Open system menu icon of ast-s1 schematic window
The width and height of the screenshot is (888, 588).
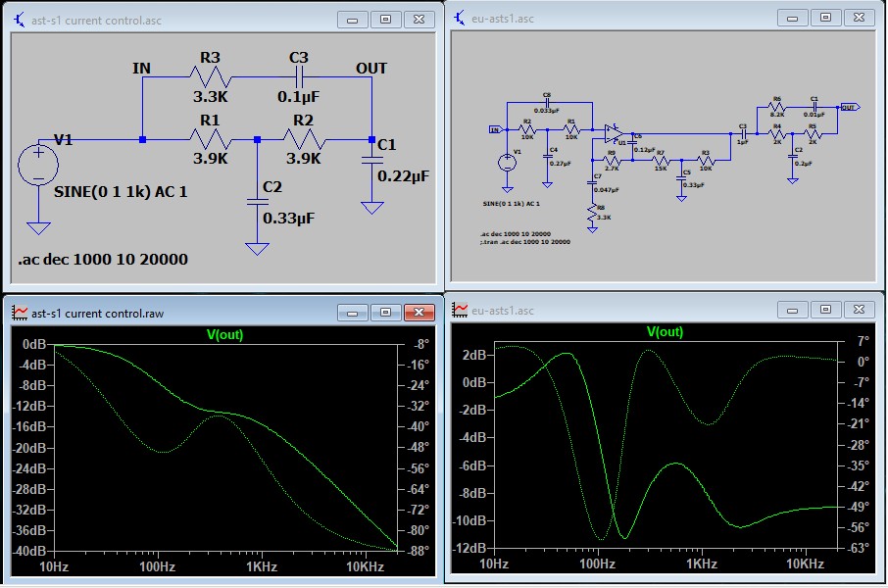(x=20, y=19)
